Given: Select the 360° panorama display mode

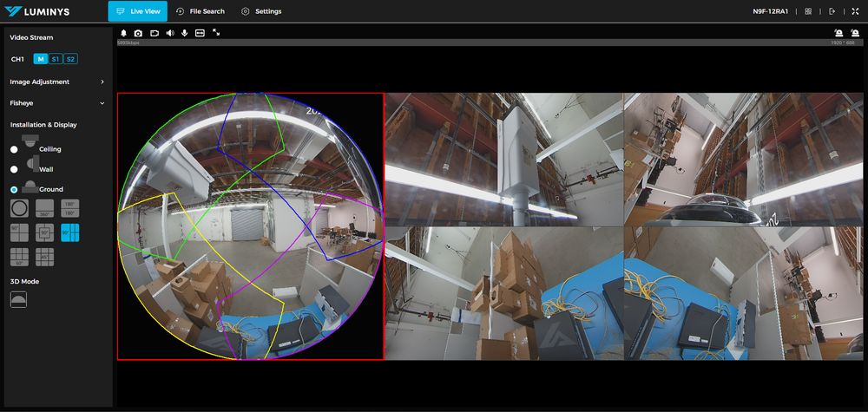Looking at the screenshot, I should point(45,208).
